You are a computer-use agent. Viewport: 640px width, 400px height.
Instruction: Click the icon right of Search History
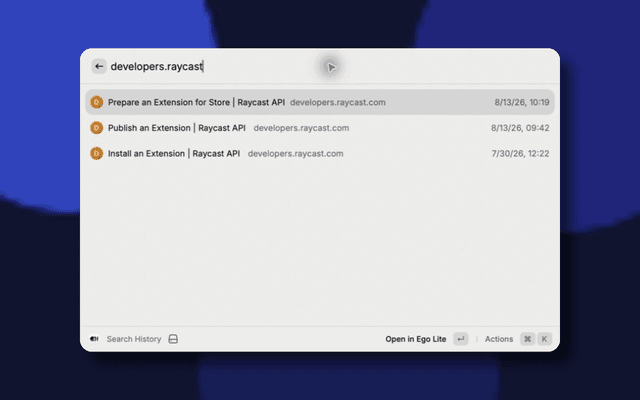coord(173,339)
